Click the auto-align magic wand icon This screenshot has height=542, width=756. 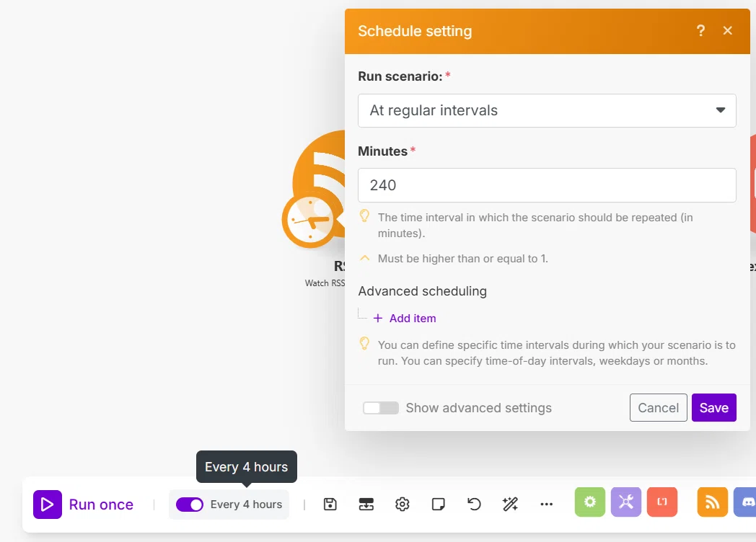[x=510, y=505]
